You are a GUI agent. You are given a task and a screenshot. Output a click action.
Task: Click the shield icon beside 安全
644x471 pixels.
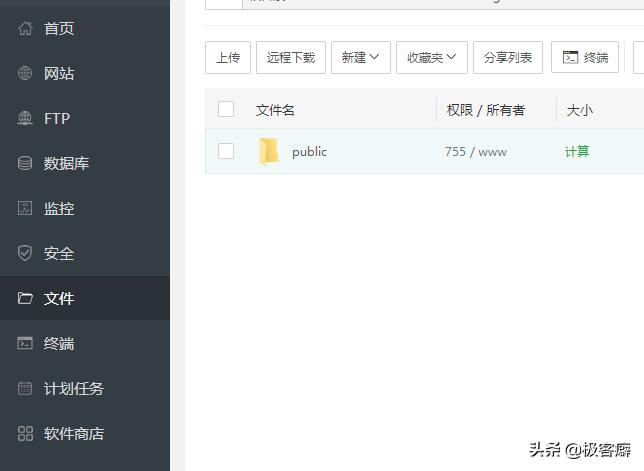coord(25,253)
